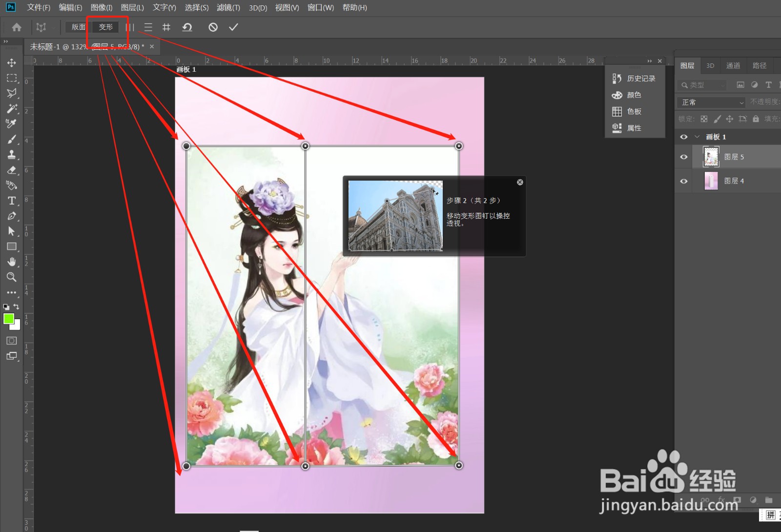This screenshot has height=532, width=781.
Task: Open the 正常 blend mode dropdown
Action: point(711,102)
